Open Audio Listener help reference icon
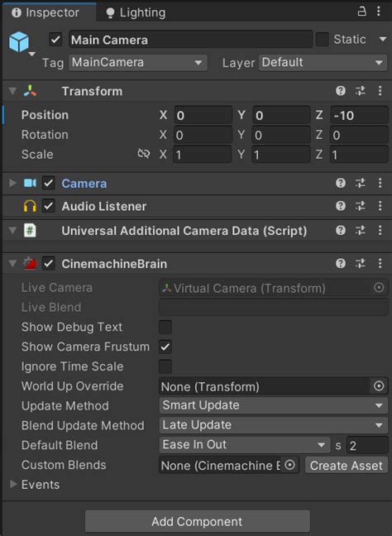The image size is (392, 536). tap(341, 206)
